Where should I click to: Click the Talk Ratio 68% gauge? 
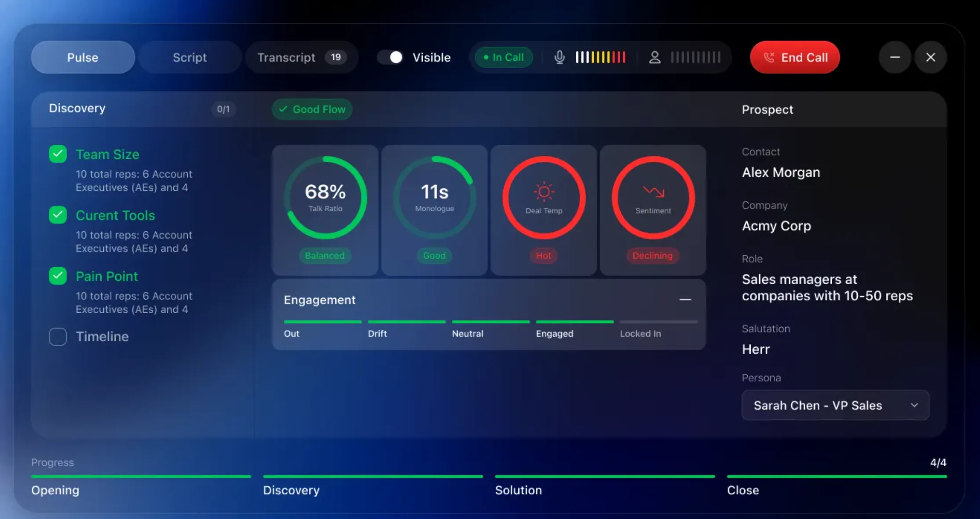coord(325,197)
